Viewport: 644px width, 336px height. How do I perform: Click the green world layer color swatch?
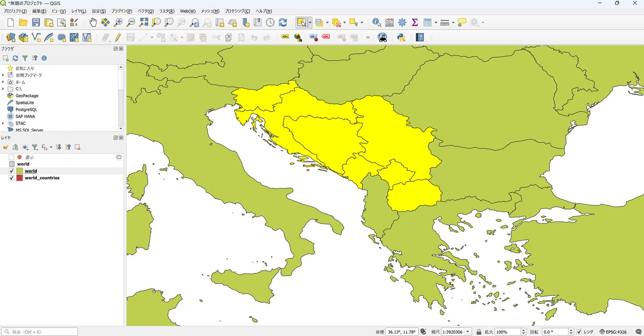(19, 171)
